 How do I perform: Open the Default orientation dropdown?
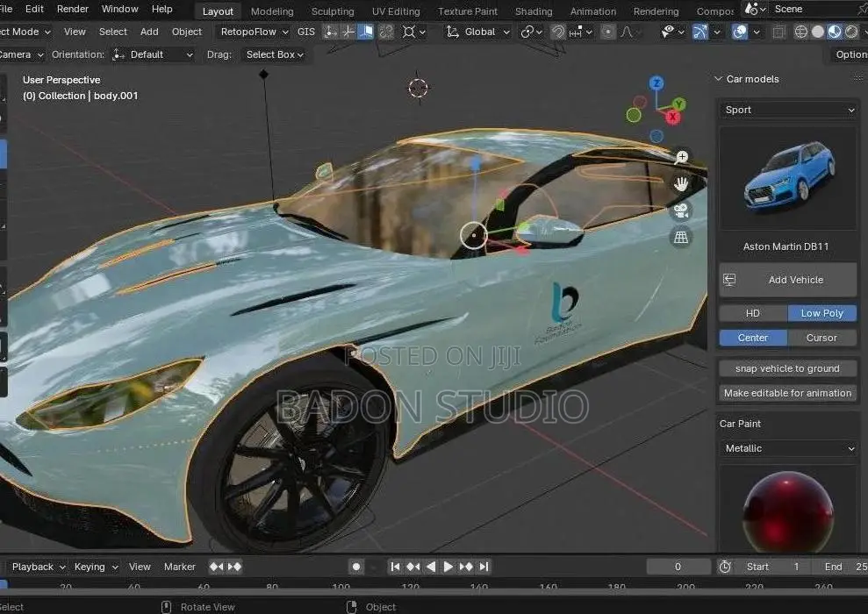153,54
